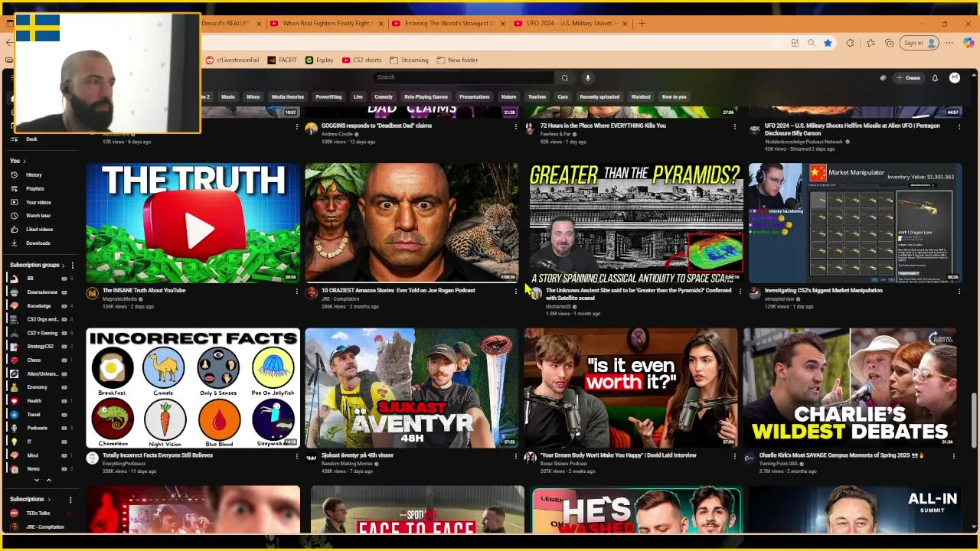Switch to the UFO 2024 browser tab
The height and width of the screenshot is (551, 980).
(570, 24)
